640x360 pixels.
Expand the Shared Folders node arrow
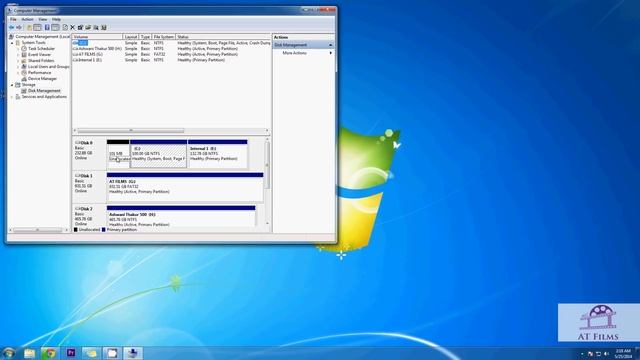click(x=18, y=60)
